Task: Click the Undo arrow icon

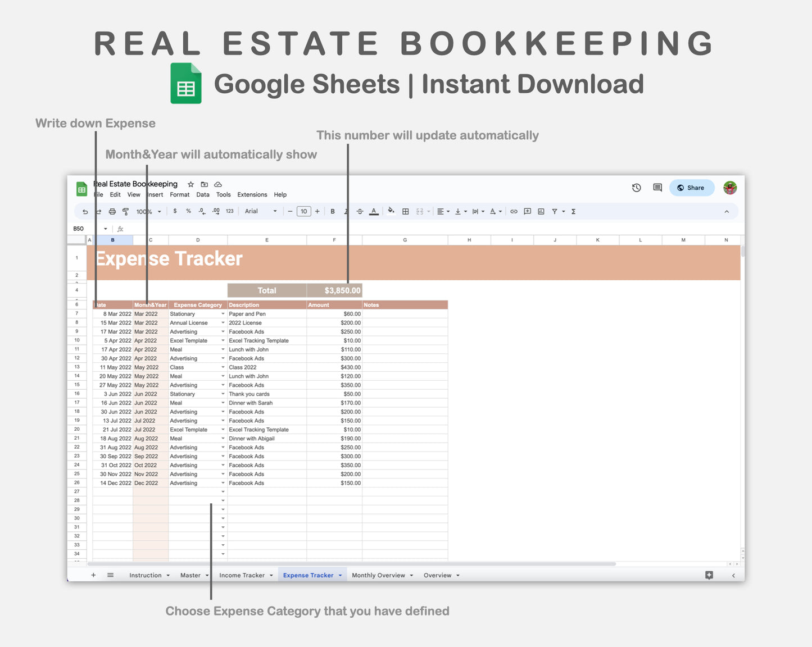Action: [x=84, y=211]
